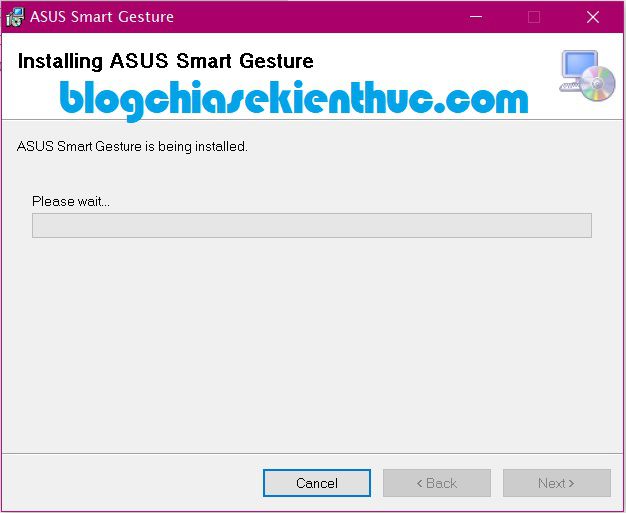
Task: Click the installation progress bar
Action: click(312, 226)
